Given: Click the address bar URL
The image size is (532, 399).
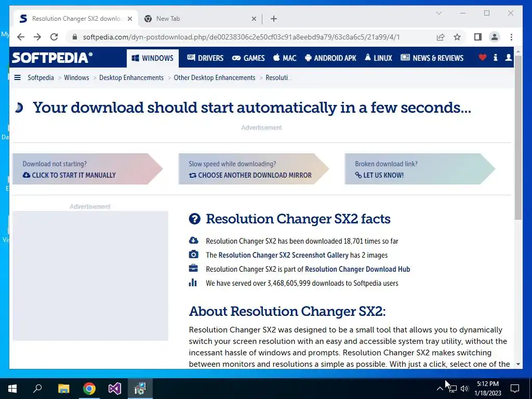Looking at the screenshot, I should tap(241, 37).
